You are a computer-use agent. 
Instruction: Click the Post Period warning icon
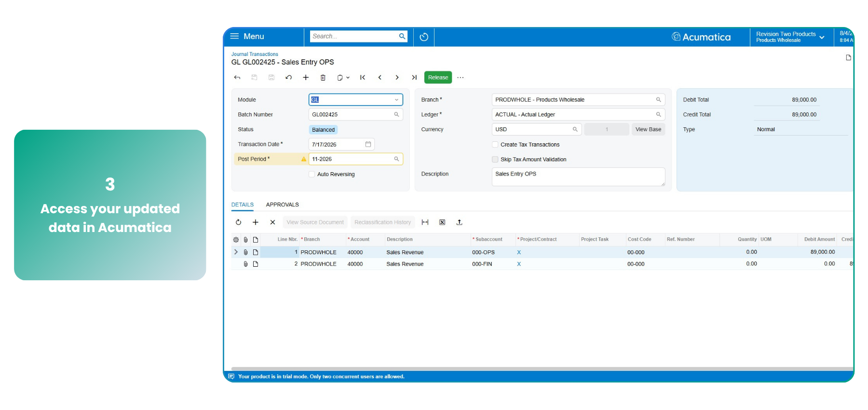(x=304, y=159)
